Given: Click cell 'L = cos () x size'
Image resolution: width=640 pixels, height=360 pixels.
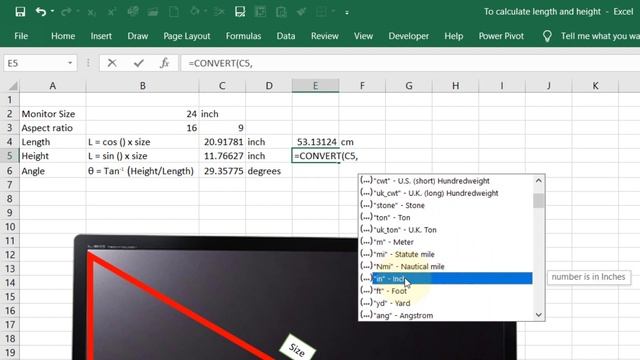Looking at the screenshot, I should (x=142, y=142).
